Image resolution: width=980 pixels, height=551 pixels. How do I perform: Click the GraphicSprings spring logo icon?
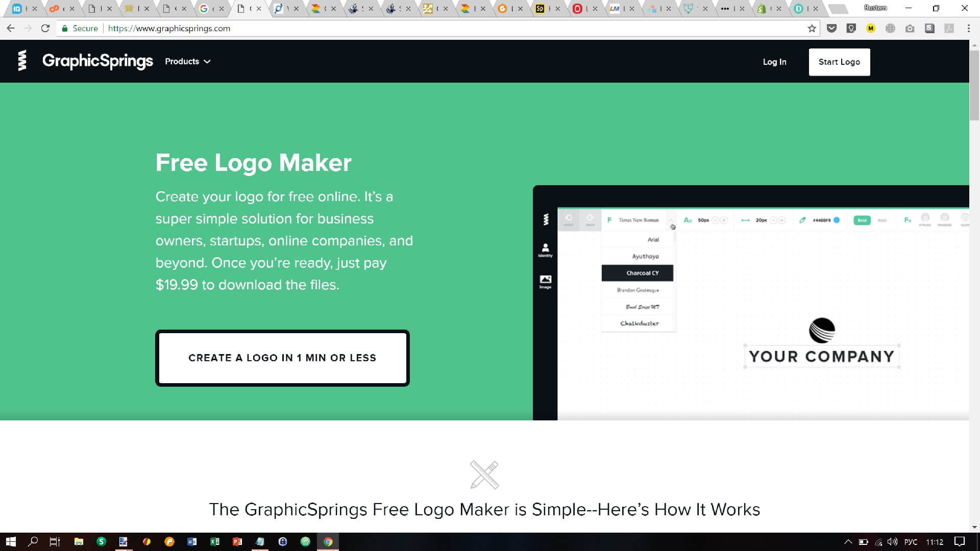click(22, 61)
